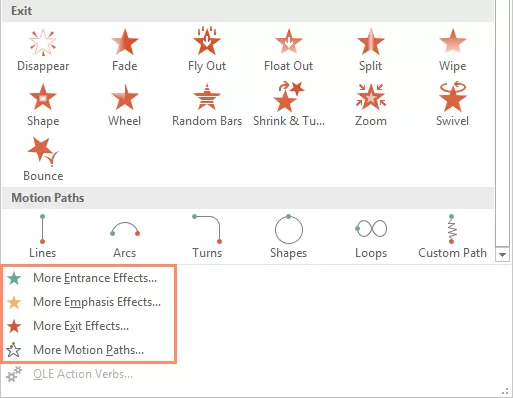The image size is (513, 398).
Task: Select the Disappear exit effect
Action: point(43,50)
